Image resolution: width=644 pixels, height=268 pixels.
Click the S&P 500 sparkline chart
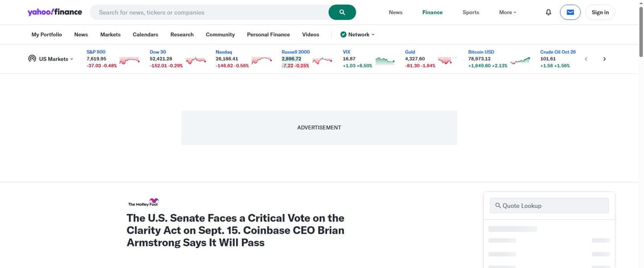[x=130, y=60]
